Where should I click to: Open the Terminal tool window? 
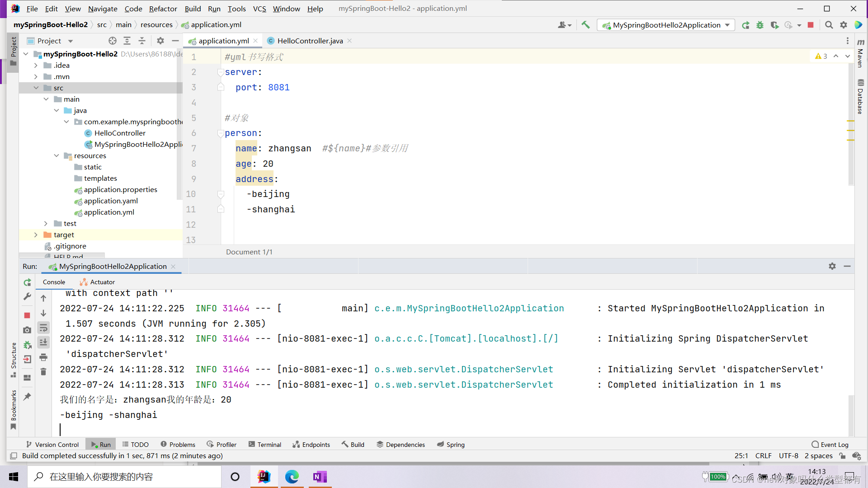point(265,445)
